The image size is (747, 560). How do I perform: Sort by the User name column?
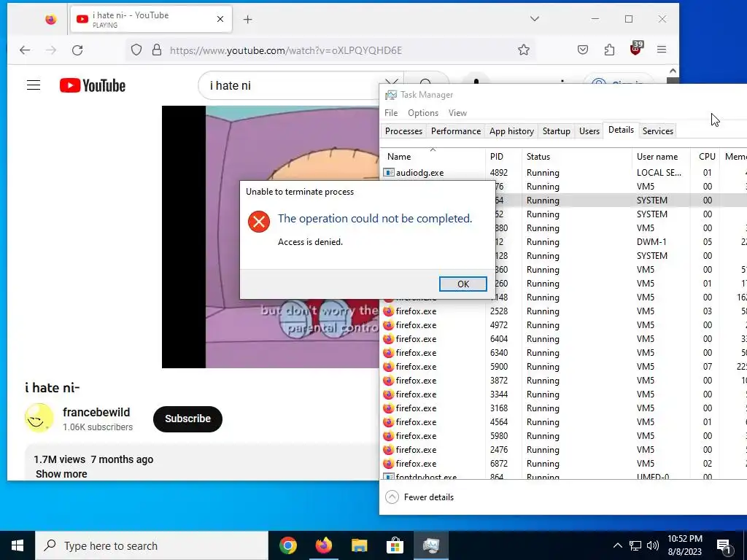coord(661,157)
